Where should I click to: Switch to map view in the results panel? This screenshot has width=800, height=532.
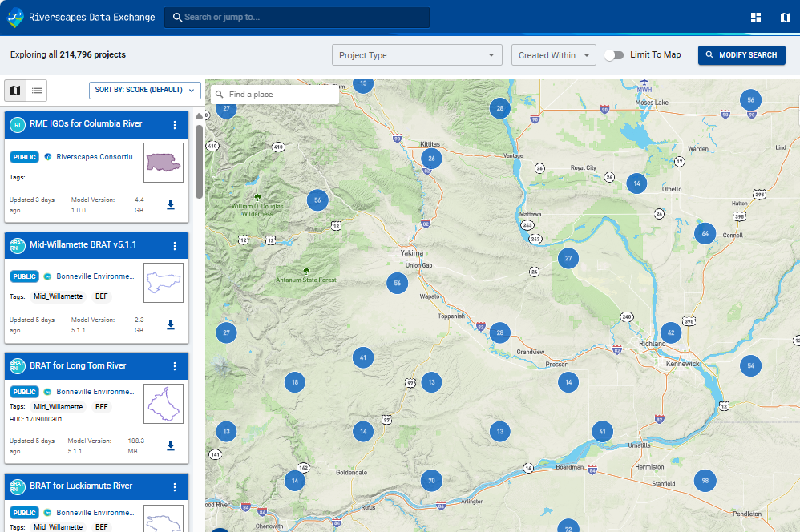[14, 91]
